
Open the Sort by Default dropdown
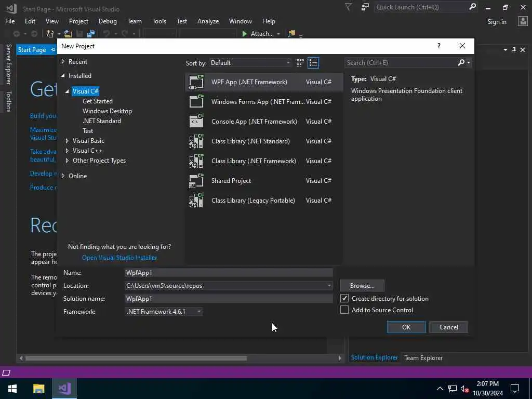pos(250,63)
